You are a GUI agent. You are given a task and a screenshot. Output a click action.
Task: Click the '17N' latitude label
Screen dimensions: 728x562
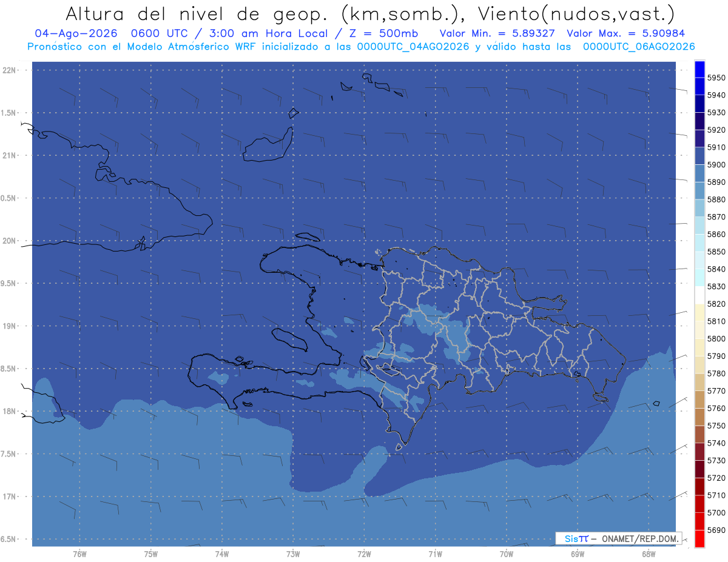coord(10,497)
